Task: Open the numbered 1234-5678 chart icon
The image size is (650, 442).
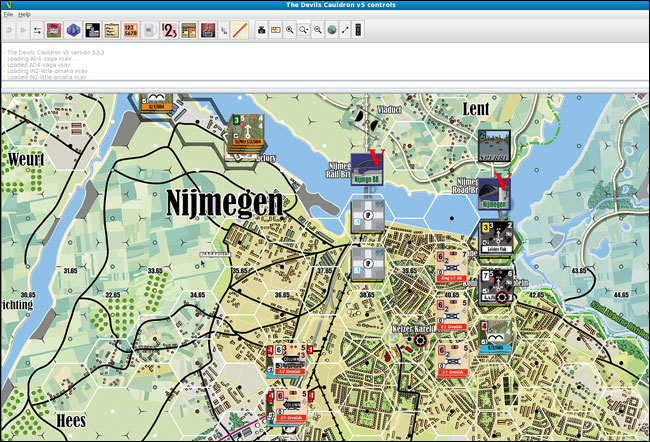Action: 128,31
